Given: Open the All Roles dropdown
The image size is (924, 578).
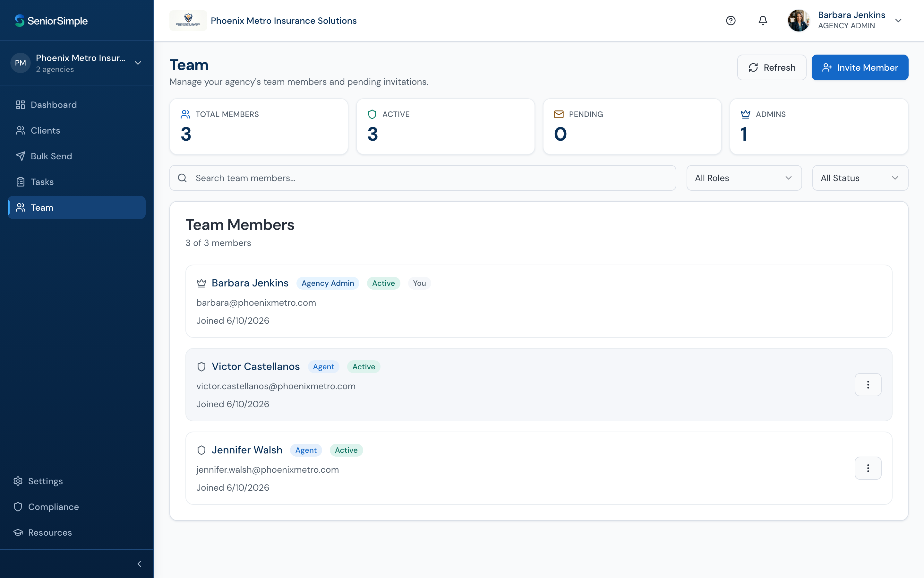Looking at the screenshot, I should pyautogui.click(x=744, y=178).
